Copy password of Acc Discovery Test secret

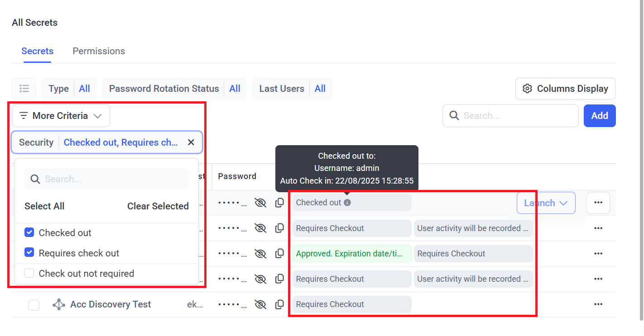point(280,304)
